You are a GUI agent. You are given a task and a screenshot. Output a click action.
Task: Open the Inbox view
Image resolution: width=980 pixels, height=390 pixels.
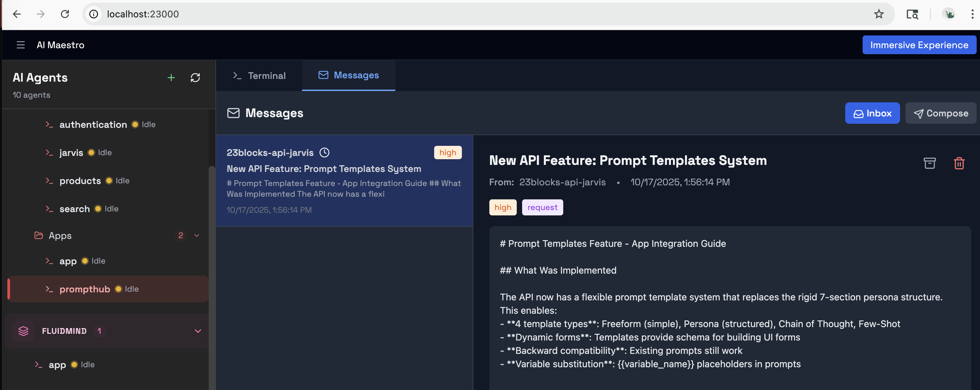click(872, 113)
